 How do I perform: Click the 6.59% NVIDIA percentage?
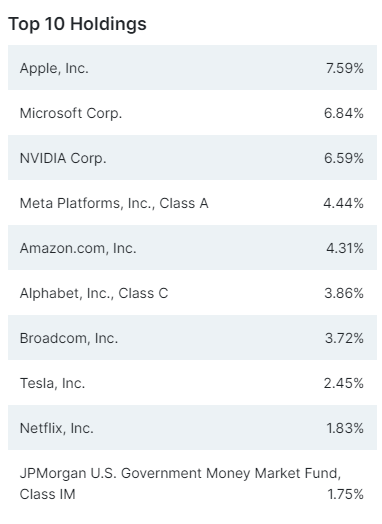point(344,158)
